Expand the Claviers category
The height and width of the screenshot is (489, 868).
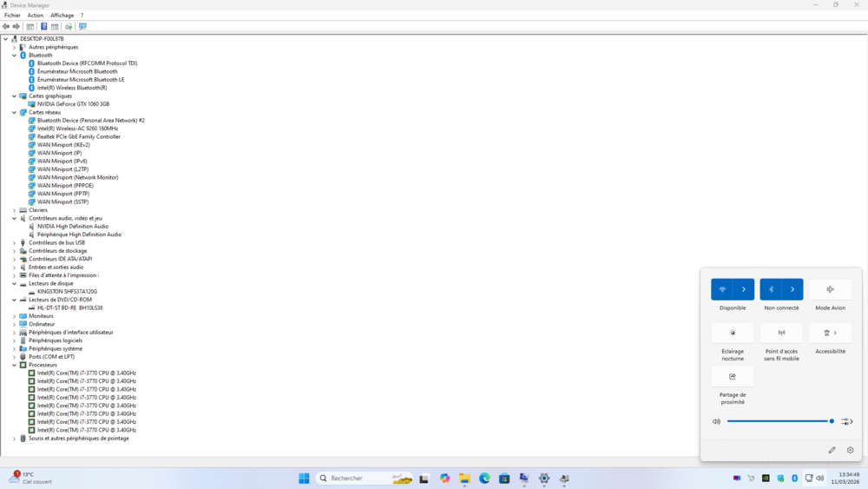coord(14,210)
